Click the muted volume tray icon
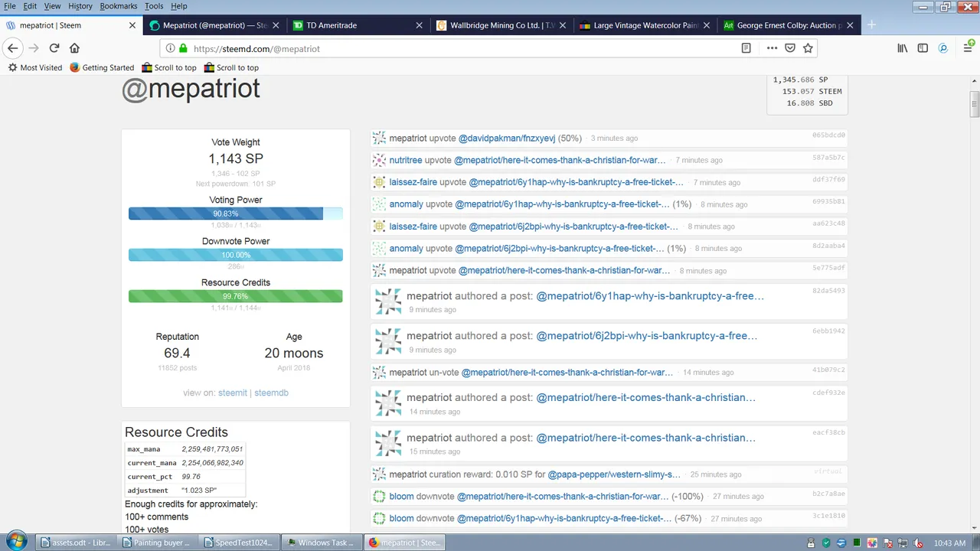 (918, 543)
